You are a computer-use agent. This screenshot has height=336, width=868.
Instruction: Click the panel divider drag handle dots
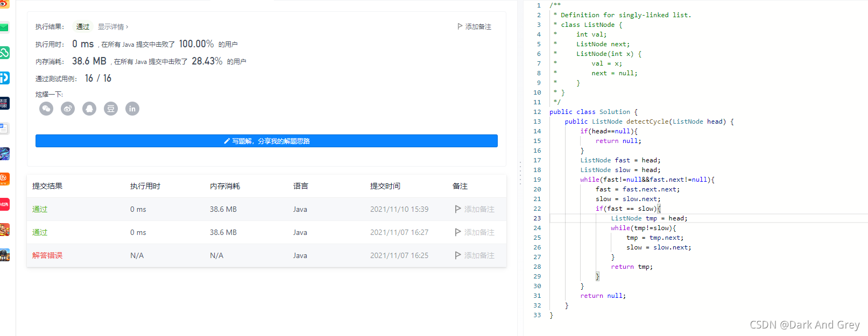coord(520,173)
